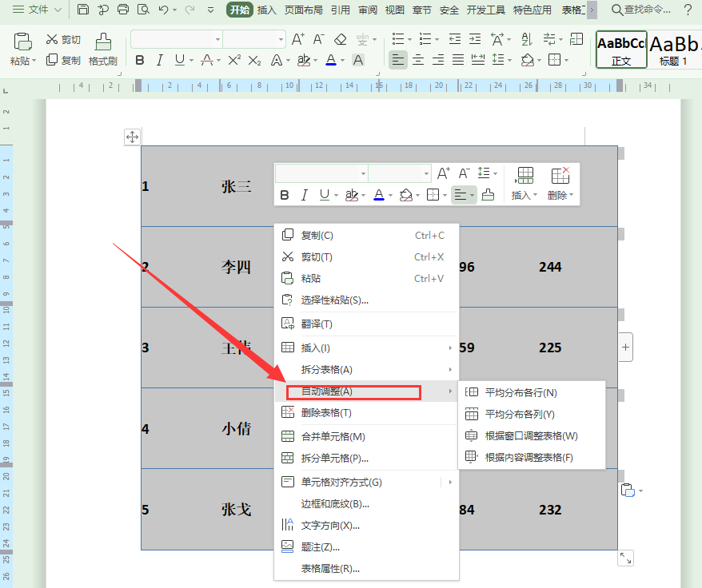Image resolution: width=702 pixels, height=588 pixels.
Task: Click the Print icon in quick access toolbar
Action: 123,10
